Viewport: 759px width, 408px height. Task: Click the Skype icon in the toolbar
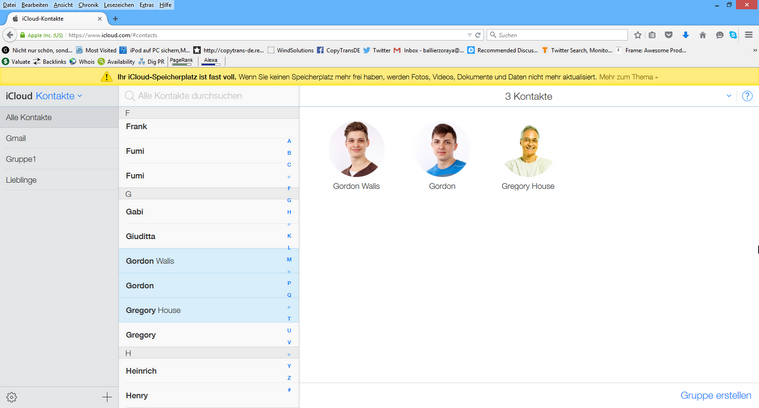click(x=733, y=35)
